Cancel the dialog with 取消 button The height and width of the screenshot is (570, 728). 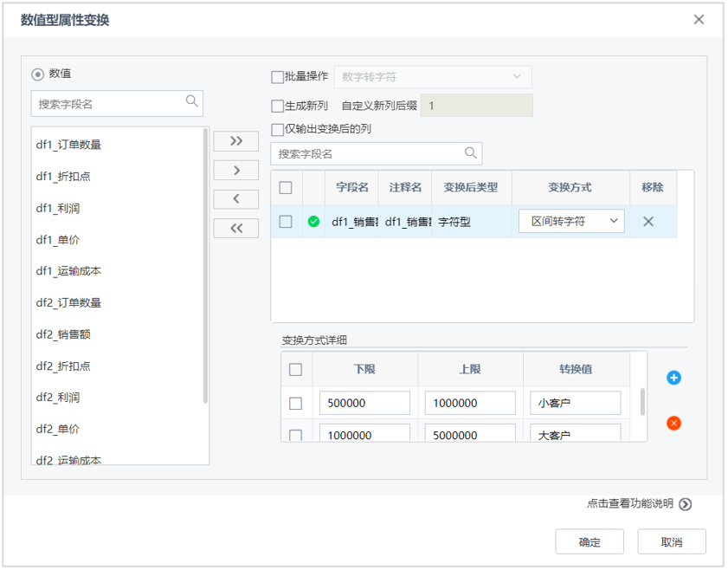(x=672, y=541)
